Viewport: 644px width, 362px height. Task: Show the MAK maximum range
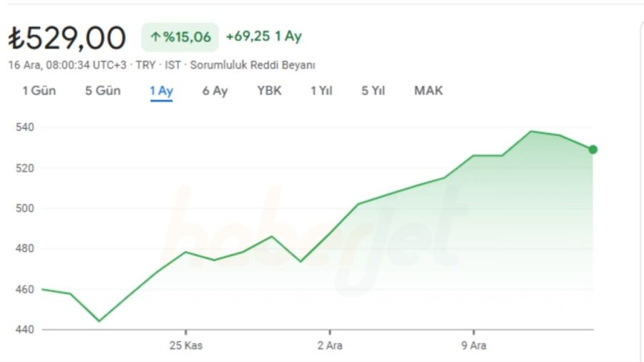click(429, 91)
